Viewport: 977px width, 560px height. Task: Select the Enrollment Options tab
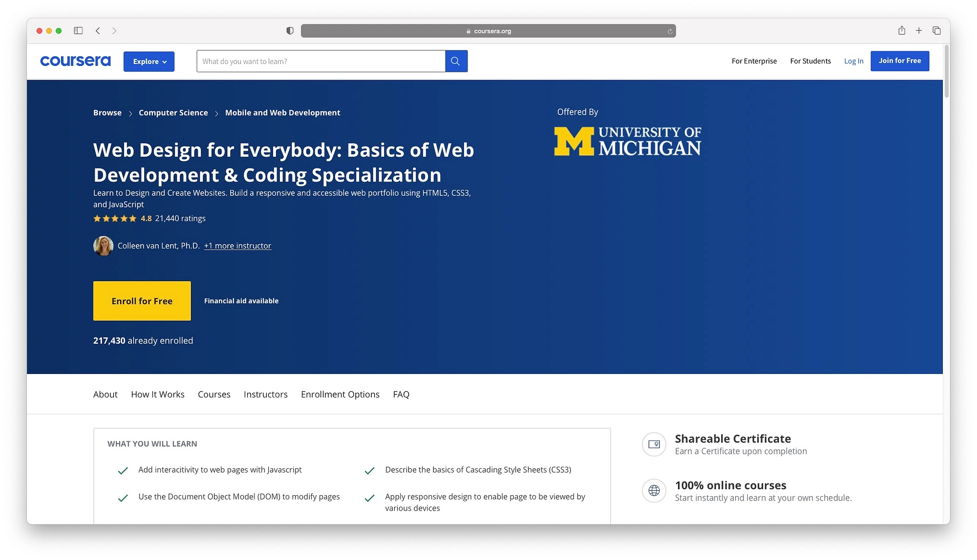point(340,394)
